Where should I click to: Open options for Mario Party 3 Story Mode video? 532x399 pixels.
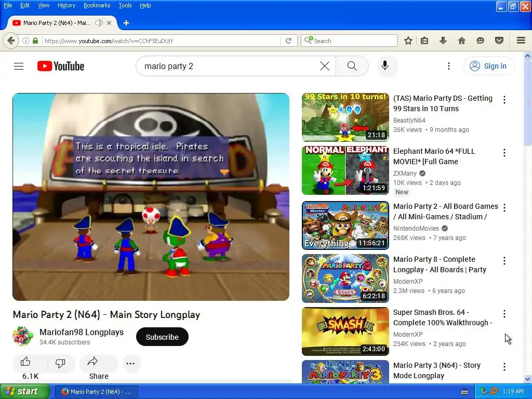504,367
